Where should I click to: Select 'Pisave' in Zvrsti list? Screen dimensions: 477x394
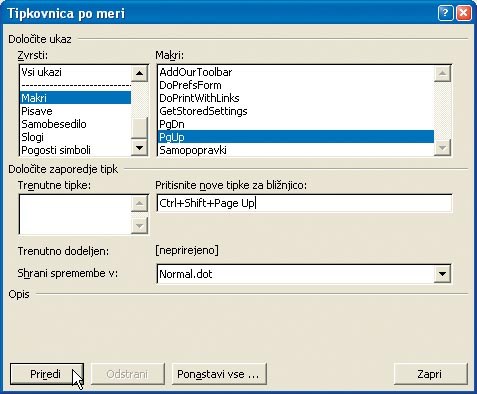click(x=75, y=111)
